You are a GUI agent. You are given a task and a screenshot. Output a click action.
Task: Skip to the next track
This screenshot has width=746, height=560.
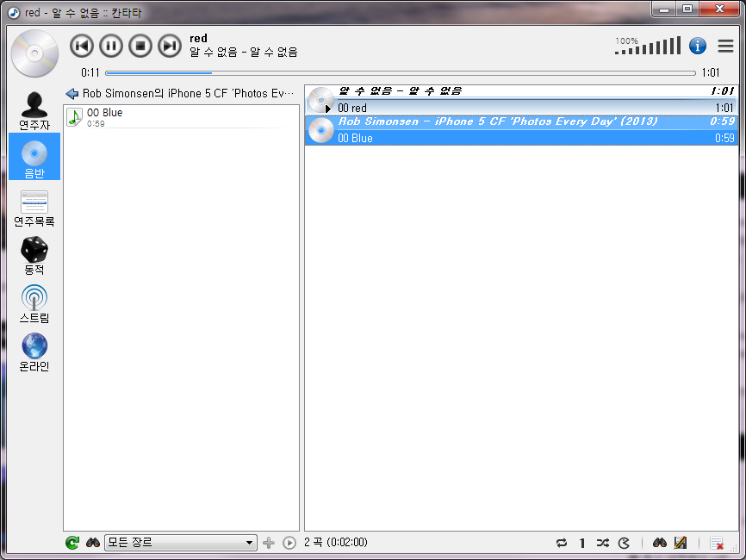click(x=170, y=46)
